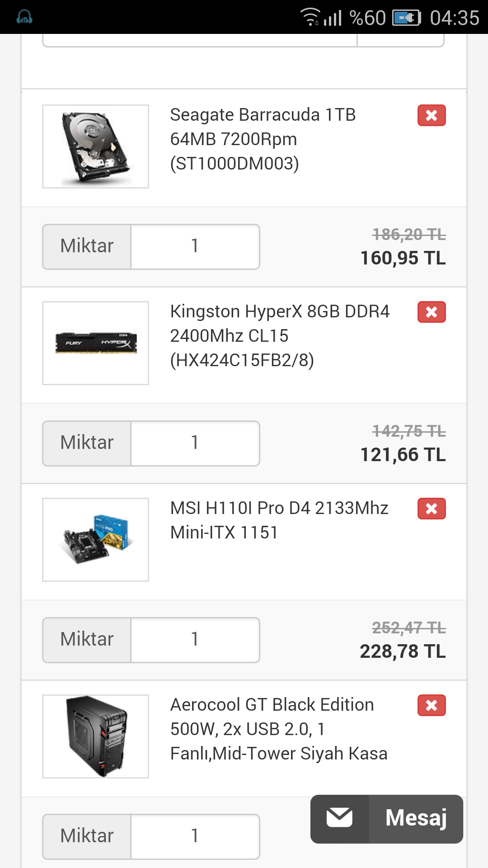Click the MSI motherboard quantity field

pyautogui.click(x=194, y=639)
